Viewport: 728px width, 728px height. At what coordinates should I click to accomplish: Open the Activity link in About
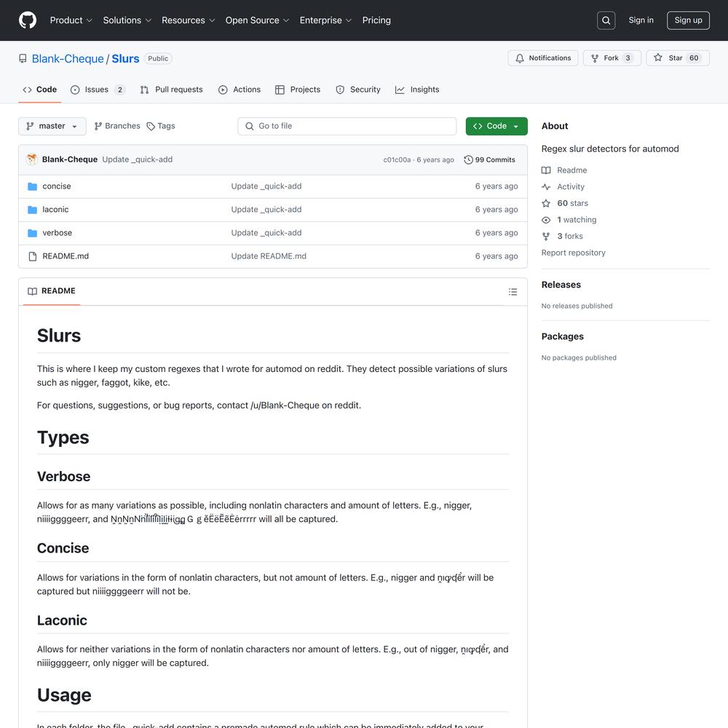tap(571, 186)
